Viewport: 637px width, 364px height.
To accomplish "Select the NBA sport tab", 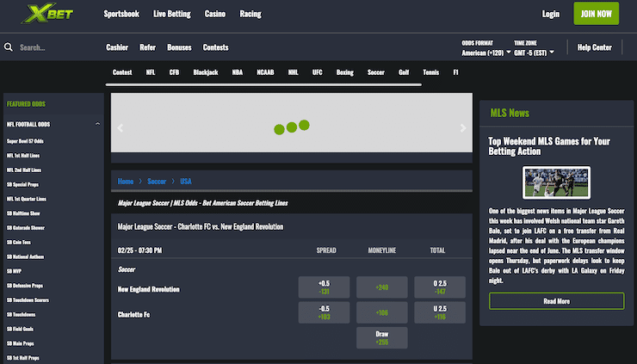I will [238, 72].
